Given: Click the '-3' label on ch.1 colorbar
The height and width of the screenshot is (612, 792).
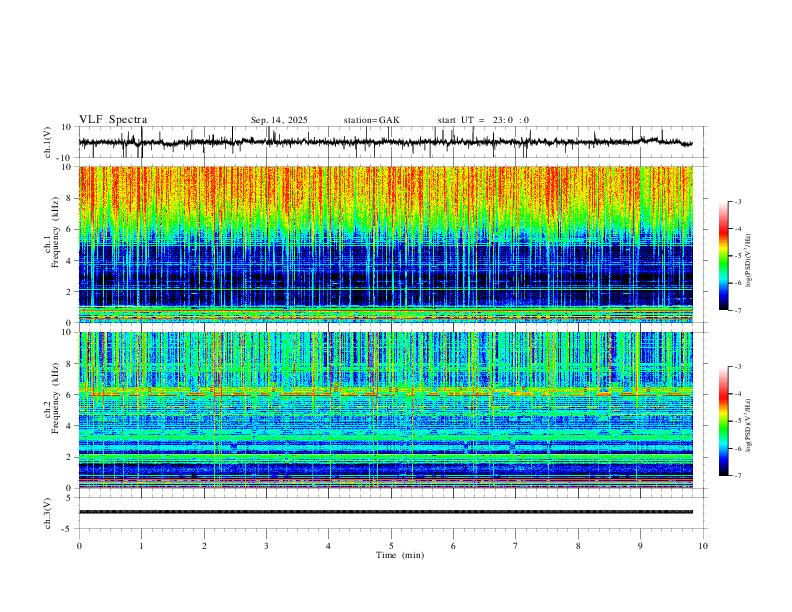Looking at the screenshot, I should (x=738, y=201).
